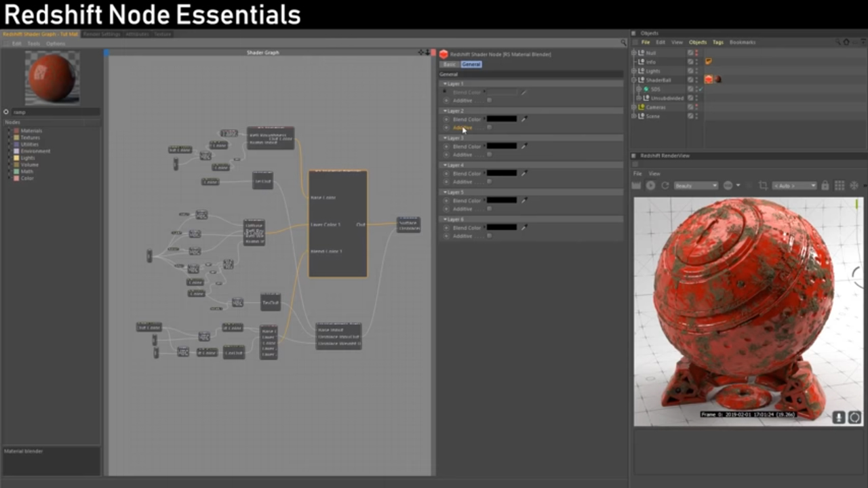This screenshot has height=488, width=868.
Task: Select the Scene object in Objects
Action: pos(652,116)
